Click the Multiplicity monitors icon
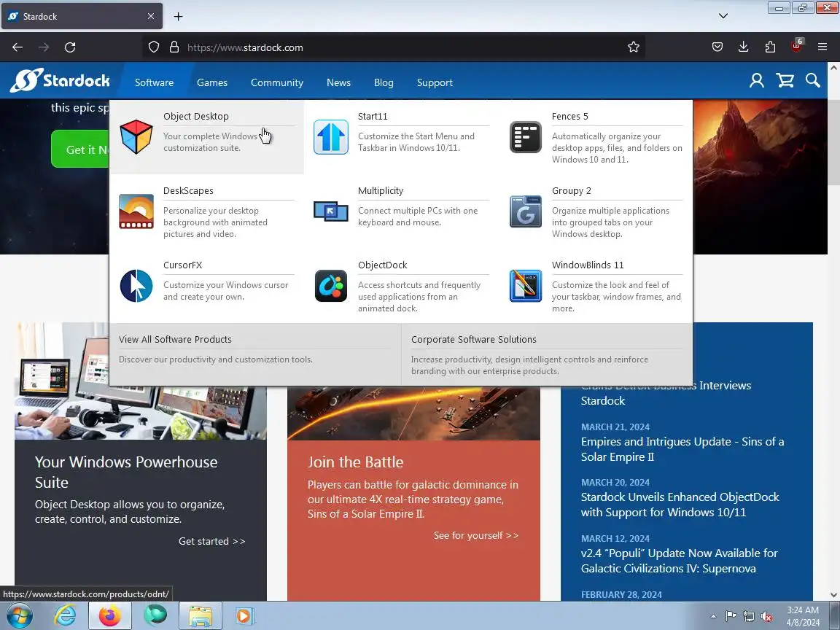Viewport: 840px width, 630px height. pyautogui.click(x=330, y=211)
